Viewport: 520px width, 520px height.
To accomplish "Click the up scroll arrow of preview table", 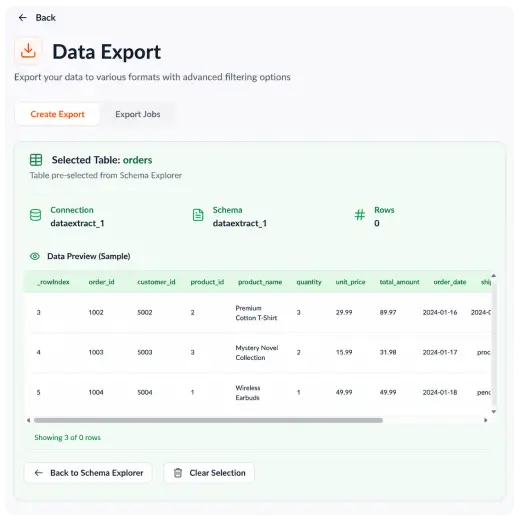I will tap(494, 276).
